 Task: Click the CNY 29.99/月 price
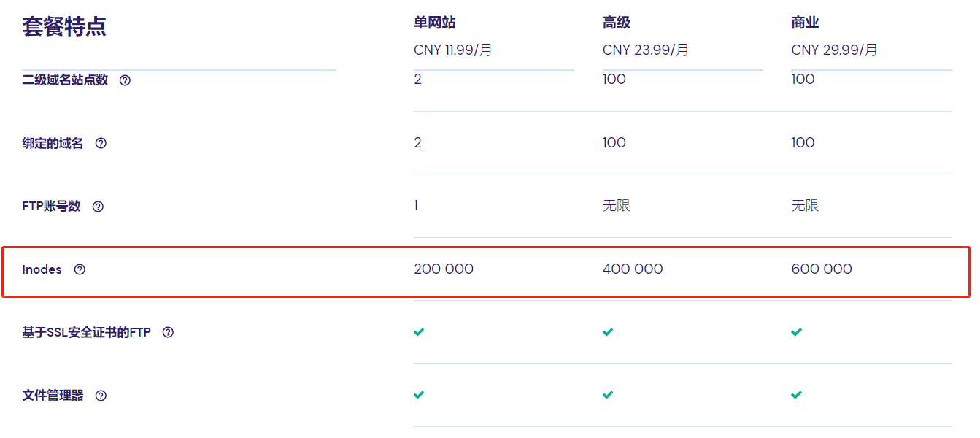coord(834,50)
